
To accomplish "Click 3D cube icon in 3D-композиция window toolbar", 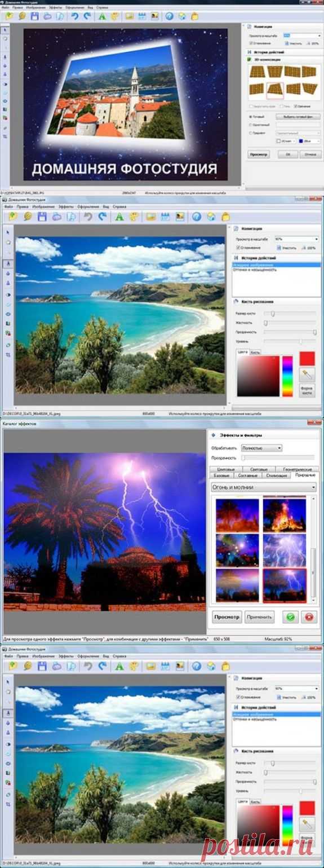I will coord(181,17).
